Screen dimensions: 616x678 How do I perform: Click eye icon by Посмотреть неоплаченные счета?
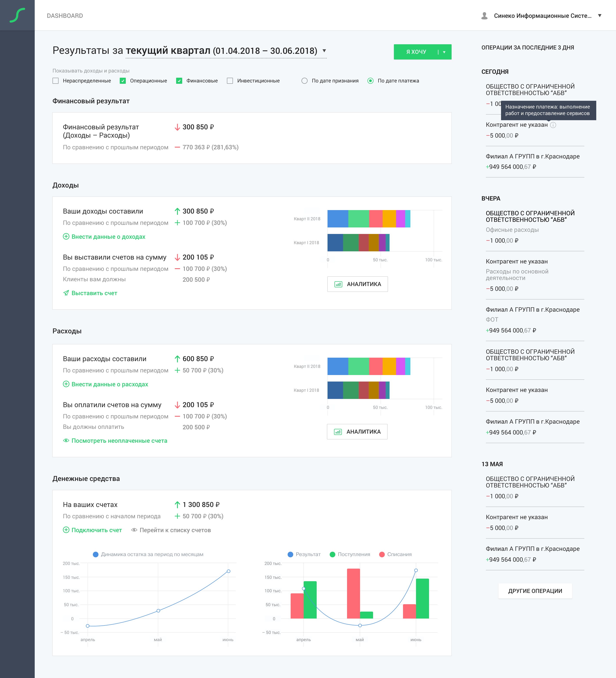[x=66, y=441]
